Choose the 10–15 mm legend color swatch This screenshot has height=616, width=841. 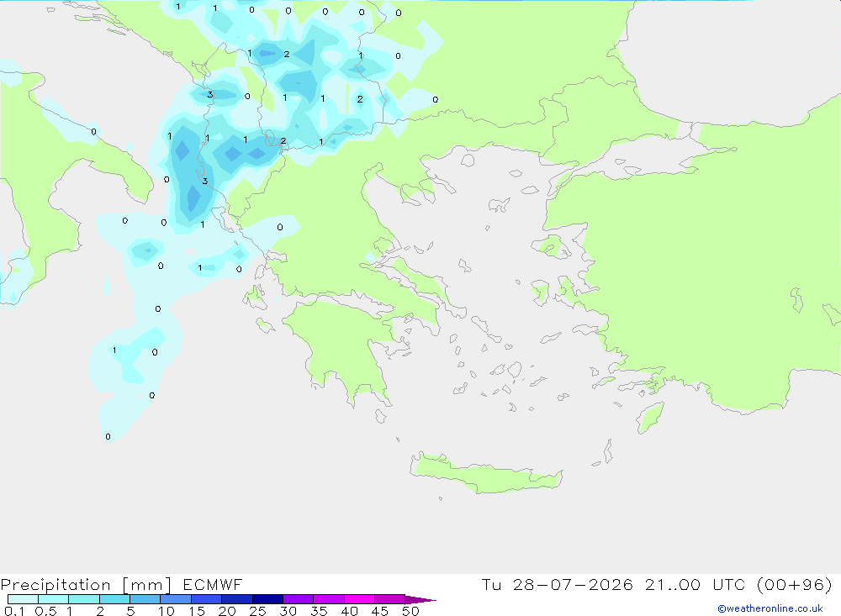click(176, 599)
